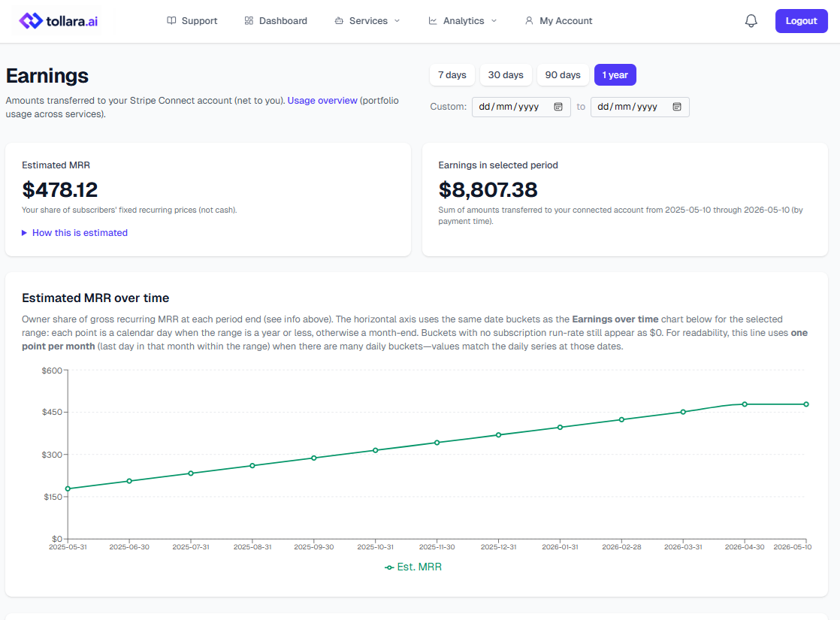
Task: Click the 2026-01-31 chart data point
Action: pos(560,427)
